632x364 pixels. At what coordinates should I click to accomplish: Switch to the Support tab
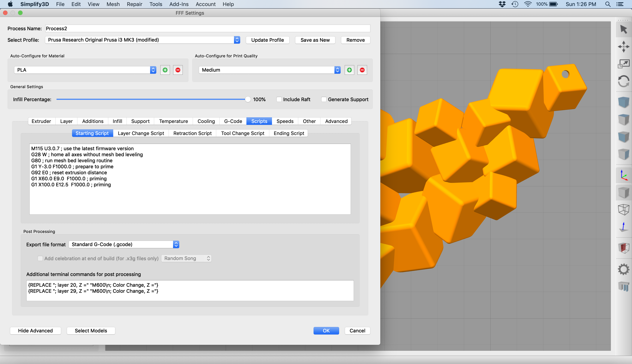click(x=140, y=121)
